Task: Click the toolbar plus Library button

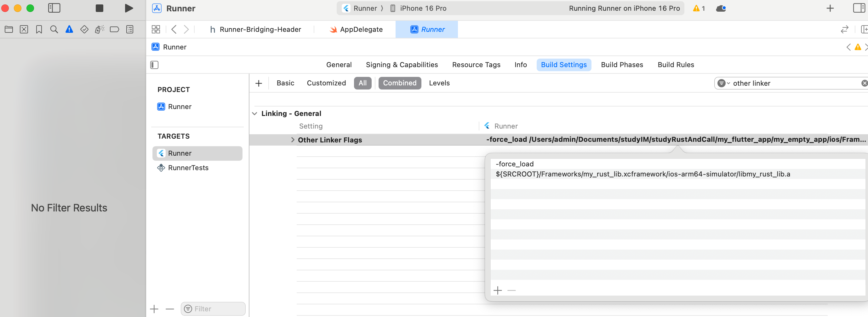Action: pyautogui.click(x=830, y=8)
